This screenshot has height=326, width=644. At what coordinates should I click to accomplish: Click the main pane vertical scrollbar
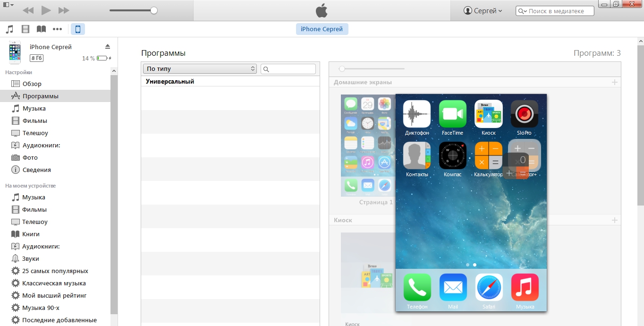coord(640,125)
